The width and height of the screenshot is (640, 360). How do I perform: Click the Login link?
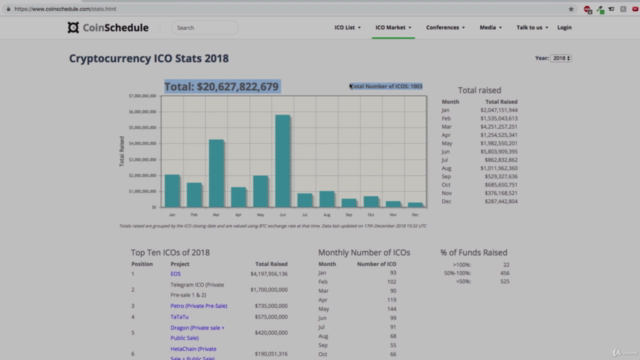point(564,27)
